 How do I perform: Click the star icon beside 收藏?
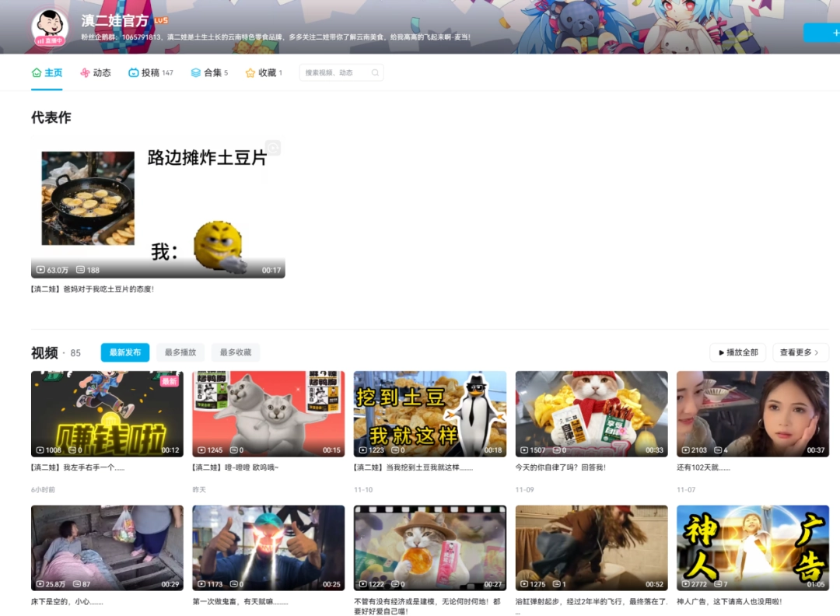click(x=250, y=72)
